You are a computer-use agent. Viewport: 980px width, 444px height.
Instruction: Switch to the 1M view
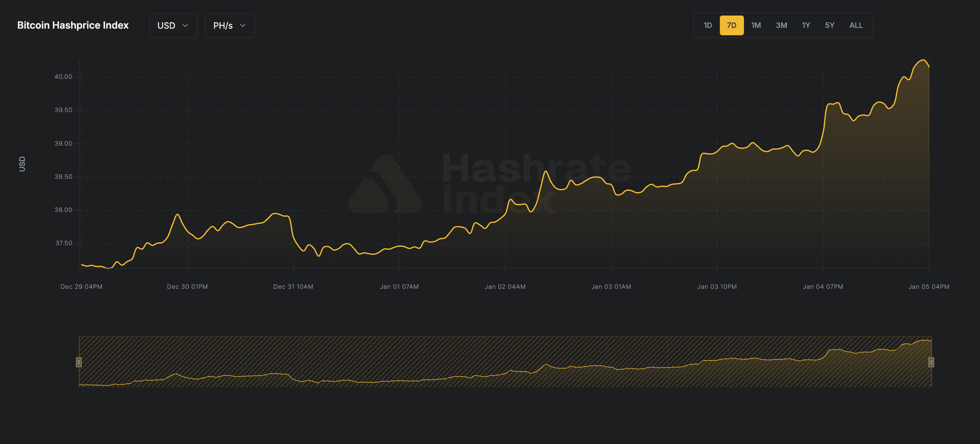click(x=756, y=25)
